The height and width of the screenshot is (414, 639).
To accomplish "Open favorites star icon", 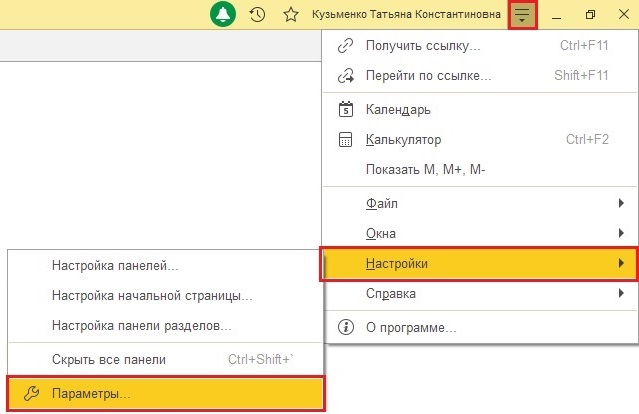I will [x=291, y=15].
